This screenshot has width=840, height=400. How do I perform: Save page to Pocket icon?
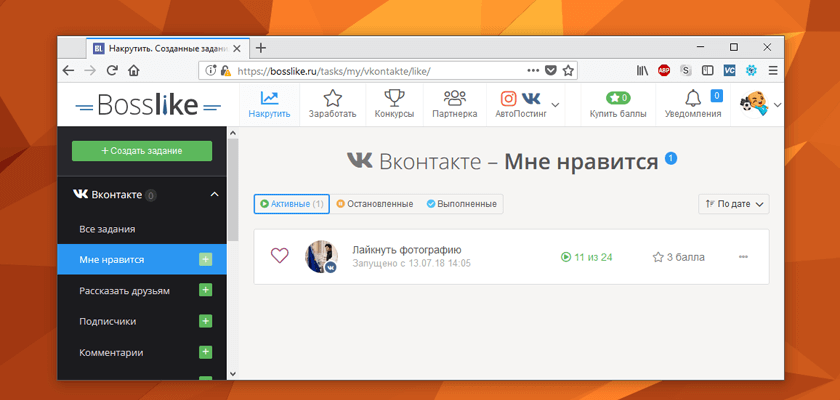[x=550, y=70]
